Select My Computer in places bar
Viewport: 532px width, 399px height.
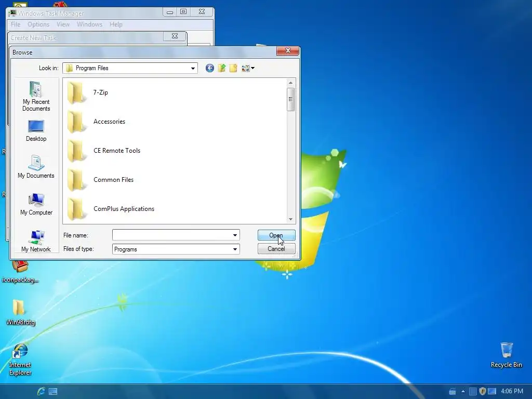[x=36, y=204]
